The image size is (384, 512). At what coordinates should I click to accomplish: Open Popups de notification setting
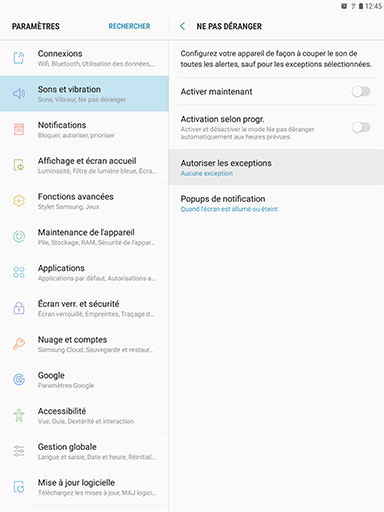pyautogui.click(x=276, y=203)
